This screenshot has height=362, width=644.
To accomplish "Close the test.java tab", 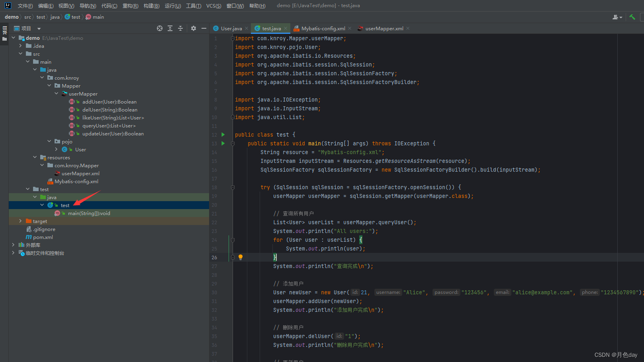I will pos(286,28).
